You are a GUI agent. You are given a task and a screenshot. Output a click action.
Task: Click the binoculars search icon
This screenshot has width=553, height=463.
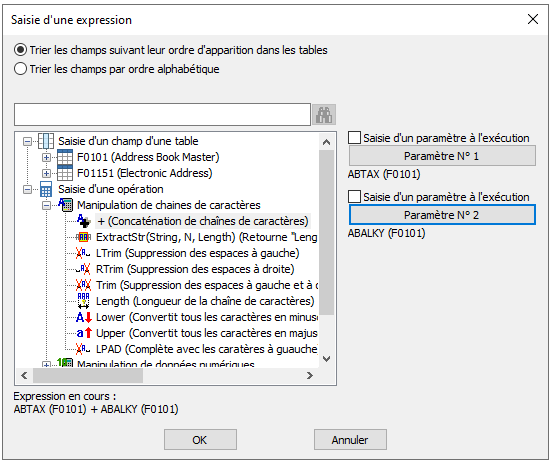point(324,115)
